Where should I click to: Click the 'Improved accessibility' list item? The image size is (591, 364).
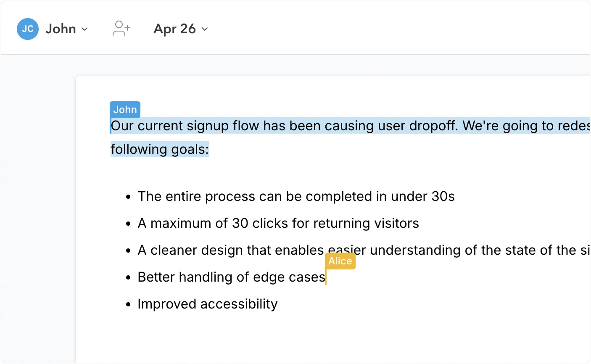pos(208,304)
